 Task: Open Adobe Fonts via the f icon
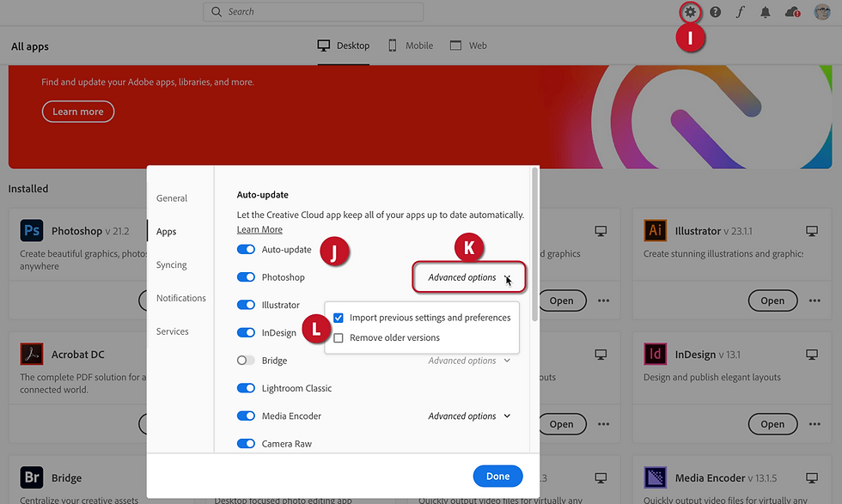(x=740, y=12)
